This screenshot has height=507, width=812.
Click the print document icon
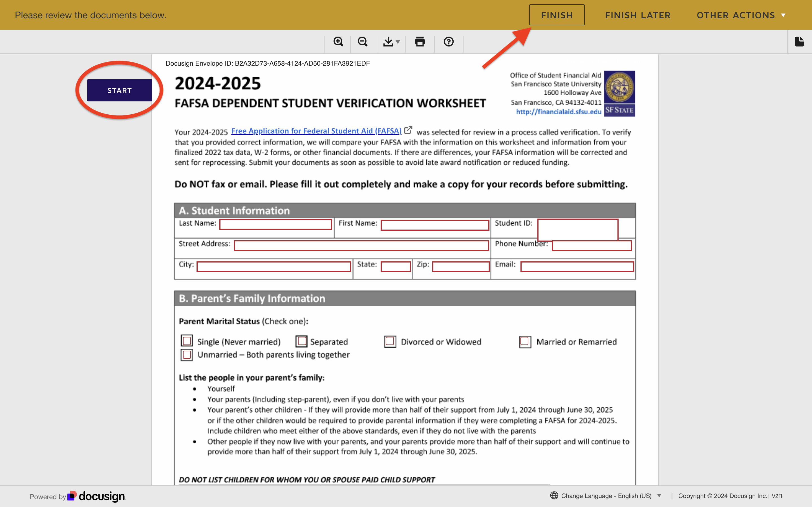[420, 41]
